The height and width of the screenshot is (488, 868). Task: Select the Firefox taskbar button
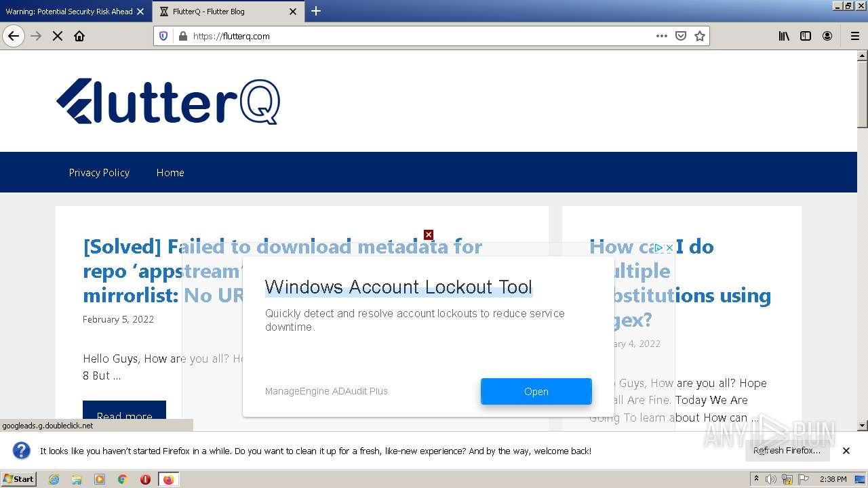(x=168, y=479)
